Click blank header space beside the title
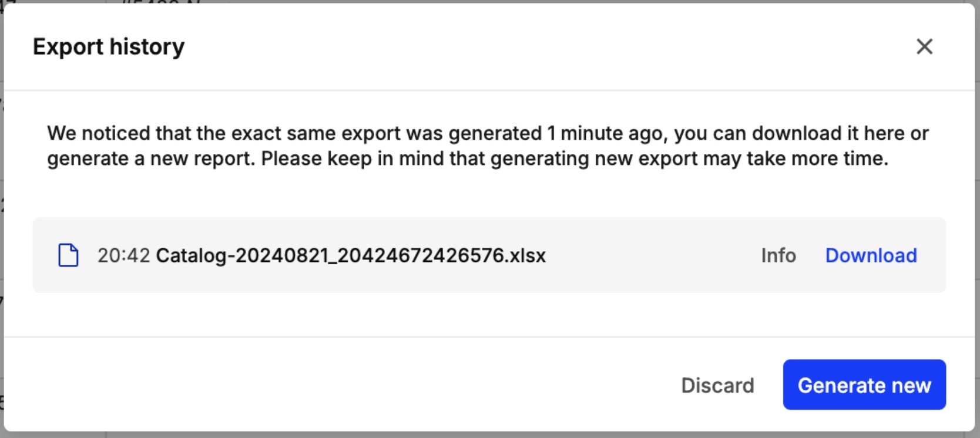This screenshot has width=980, height=438. (x=529, y=47)
